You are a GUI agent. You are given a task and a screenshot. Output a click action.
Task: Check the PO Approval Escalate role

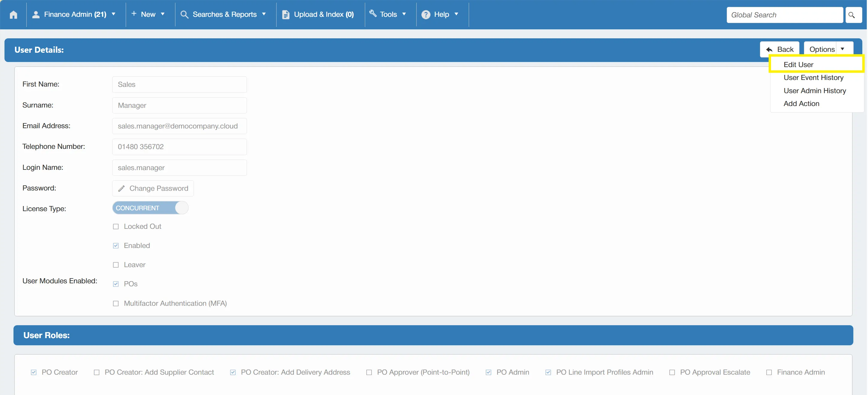pos(672,373)
